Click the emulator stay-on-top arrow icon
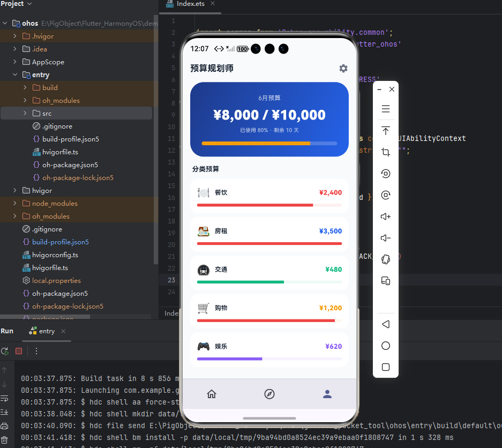This screenshot has width=502, height=448. pos(386,130)
